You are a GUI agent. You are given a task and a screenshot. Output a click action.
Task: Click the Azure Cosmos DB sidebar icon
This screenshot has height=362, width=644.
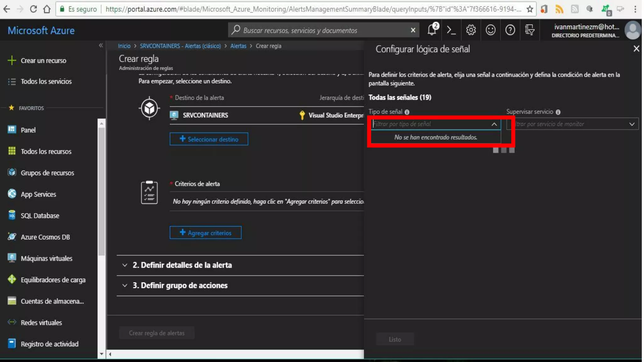(x=12, y=237)
